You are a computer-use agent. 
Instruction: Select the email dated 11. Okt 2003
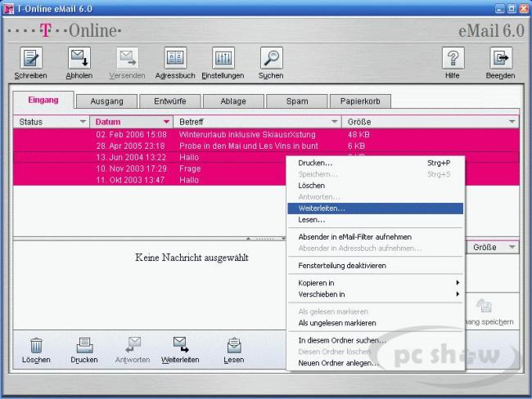coord(149,180)
